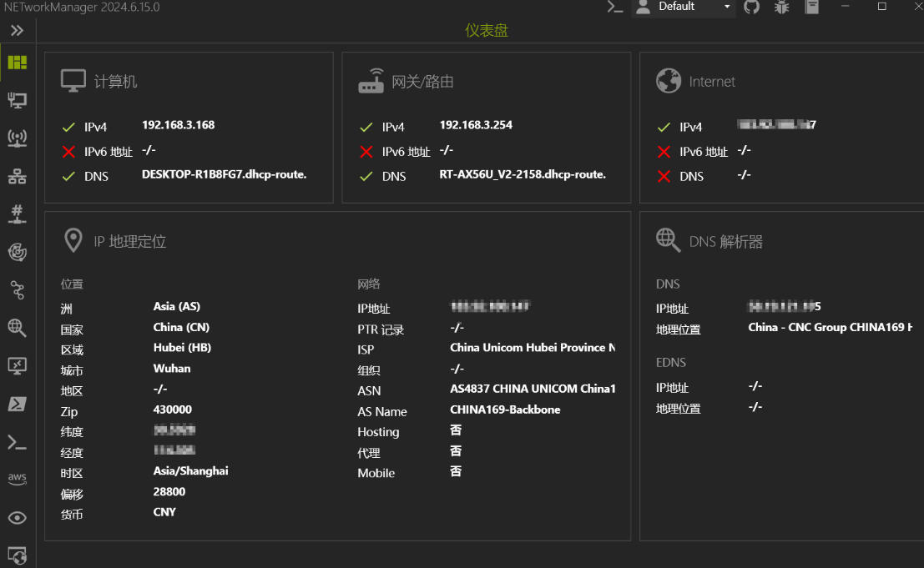Click the run command prompt icon in title bar
Viewport: 924px width, 568px height.
[x=615, y=8]
